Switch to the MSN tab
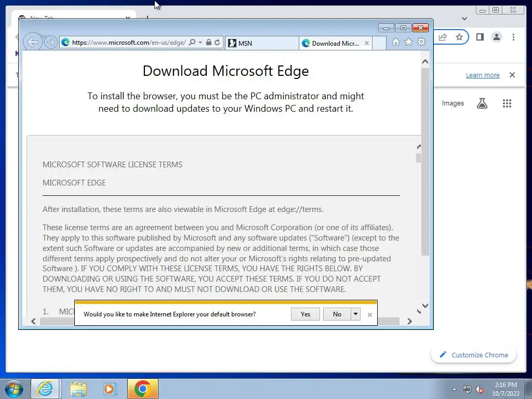This screenshot has width=532, height=399. click(262, 43)
